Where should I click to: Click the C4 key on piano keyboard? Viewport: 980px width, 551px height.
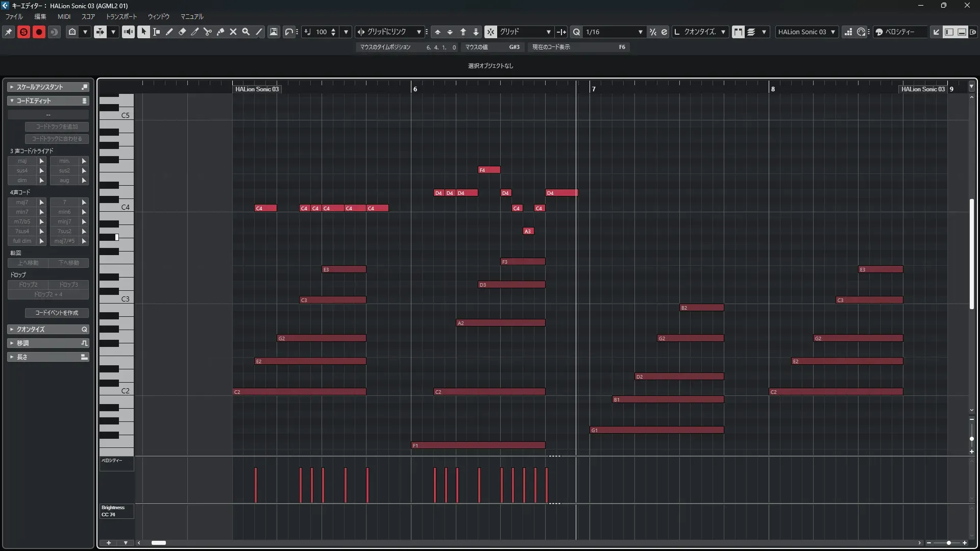116,207
